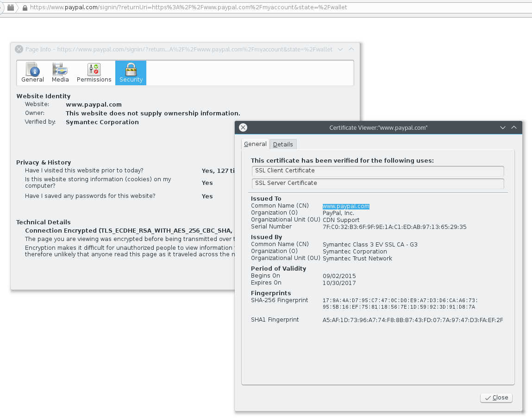Click the PayPal, Inc. organization value
Screen dimensions: 532x418
(x=338, y=213)
